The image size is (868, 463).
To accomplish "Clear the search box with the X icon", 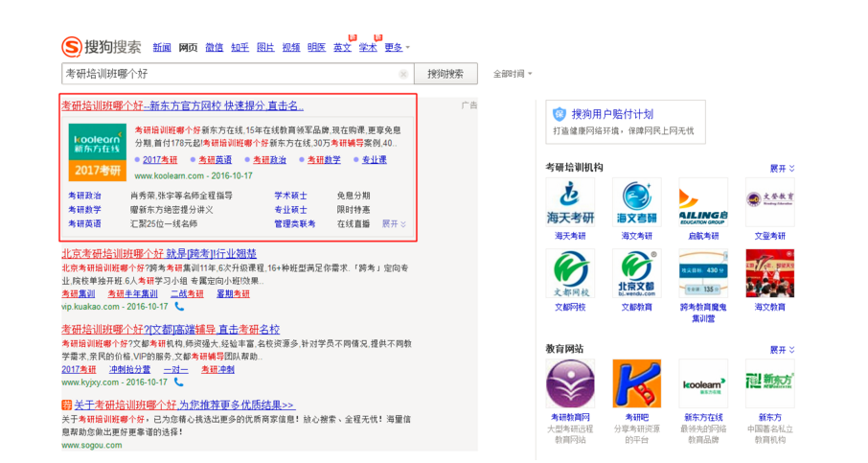I will pyautogui.click(x=403, y=74).
